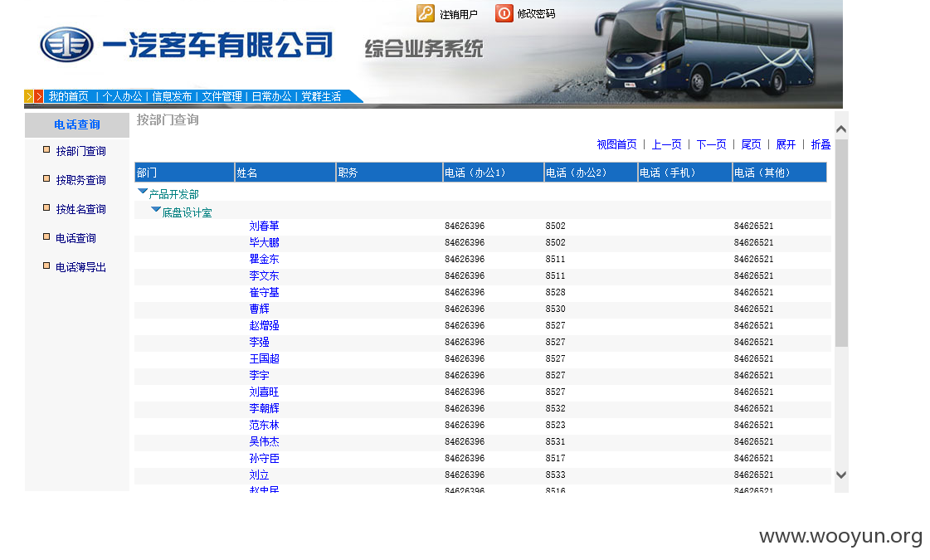This screenshot has width=930, height=560.
Task: Click office extension 8530 for 曹辉
Action: pos(555,309)
